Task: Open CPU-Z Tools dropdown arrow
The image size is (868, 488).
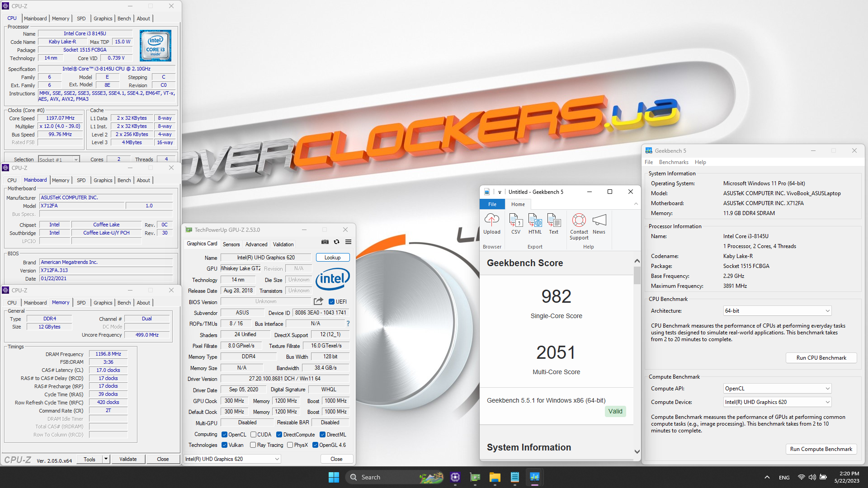Action: (106, 459)
